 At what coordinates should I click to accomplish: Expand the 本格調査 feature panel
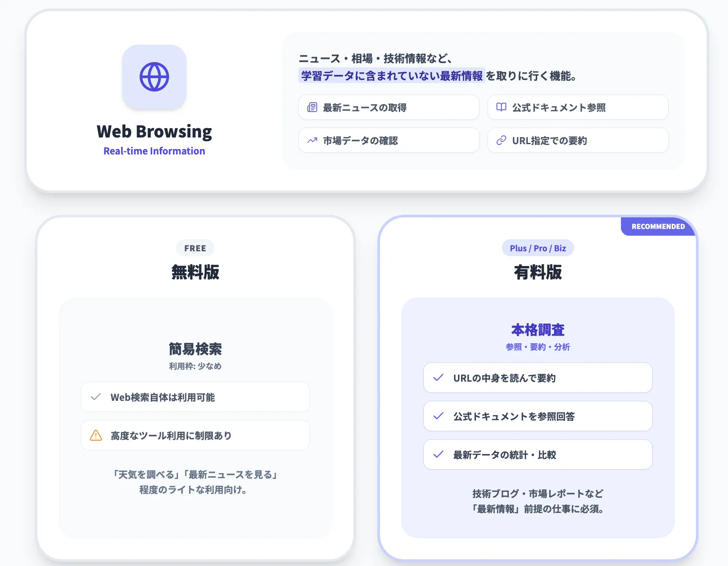[537, 329]
